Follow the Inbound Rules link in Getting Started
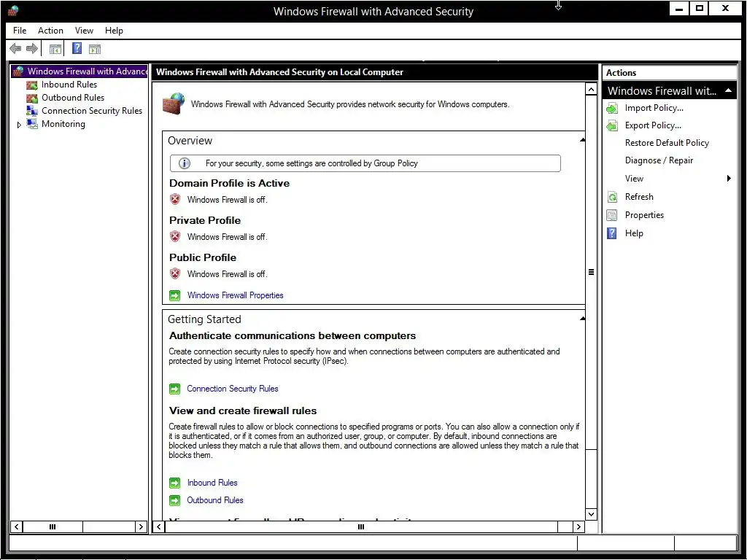 [212, 483]
